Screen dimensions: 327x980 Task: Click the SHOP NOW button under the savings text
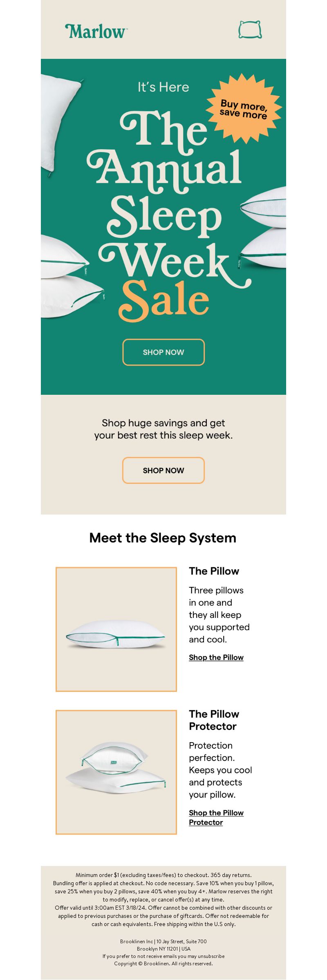[163, 470]
